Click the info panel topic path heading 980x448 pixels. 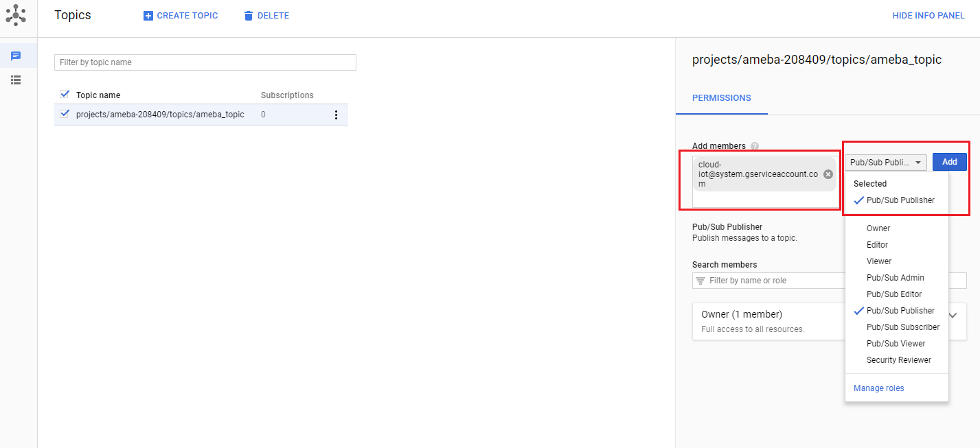tap(817, 60)
